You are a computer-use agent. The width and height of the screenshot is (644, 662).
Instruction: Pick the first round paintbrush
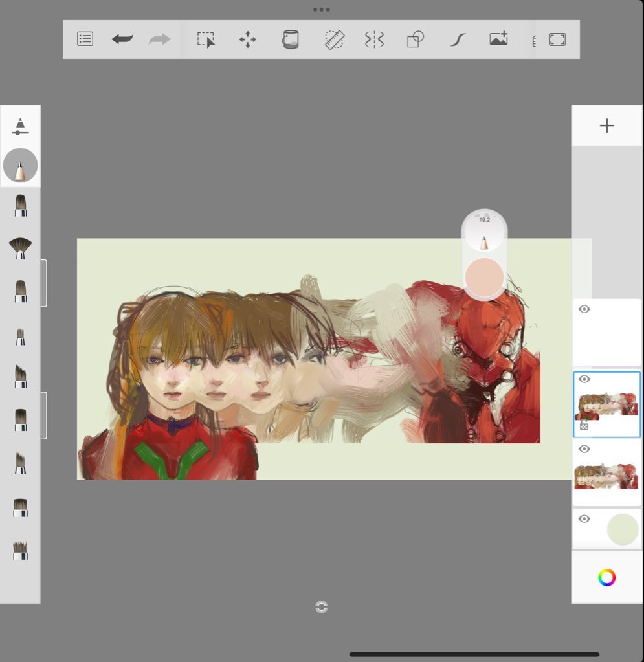(20, 206)
